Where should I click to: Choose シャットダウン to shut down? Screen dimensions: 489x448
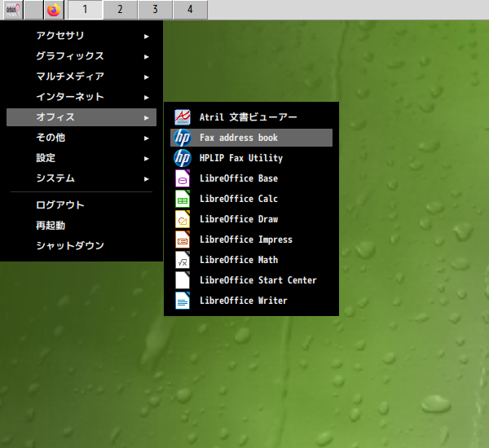[x=81, y=246]
